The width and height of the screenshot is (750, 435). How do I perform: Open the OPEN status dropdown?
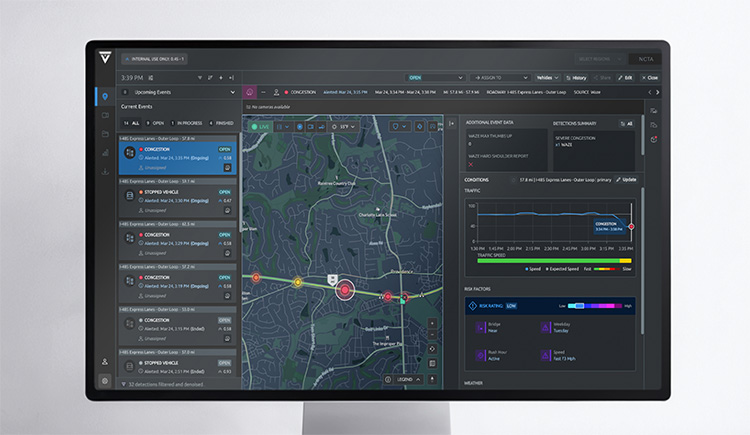435,78
